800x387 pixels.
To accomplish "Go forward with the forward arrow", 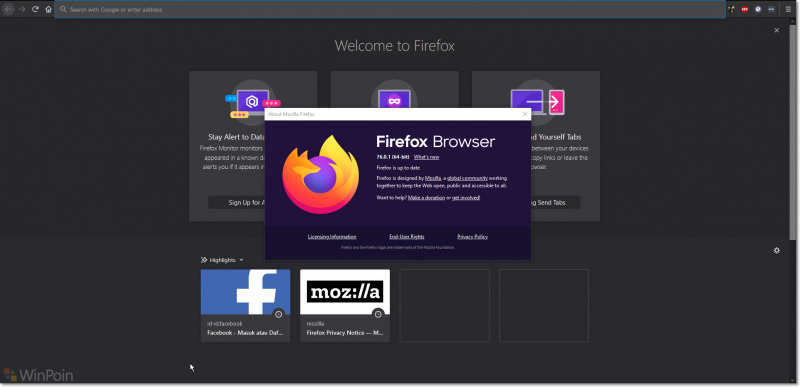I will 22,9.
